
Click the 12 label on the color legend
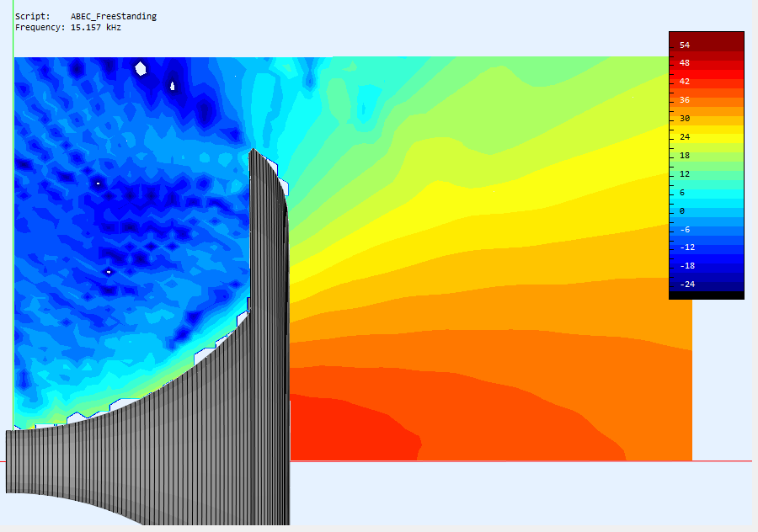685,174
